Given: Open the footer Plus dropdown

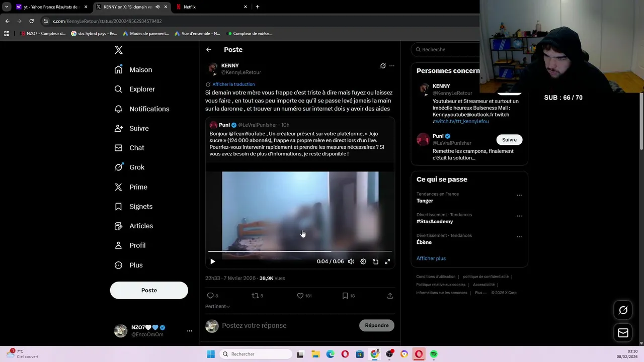Looking at the screenshot, I should click(480, 293).
